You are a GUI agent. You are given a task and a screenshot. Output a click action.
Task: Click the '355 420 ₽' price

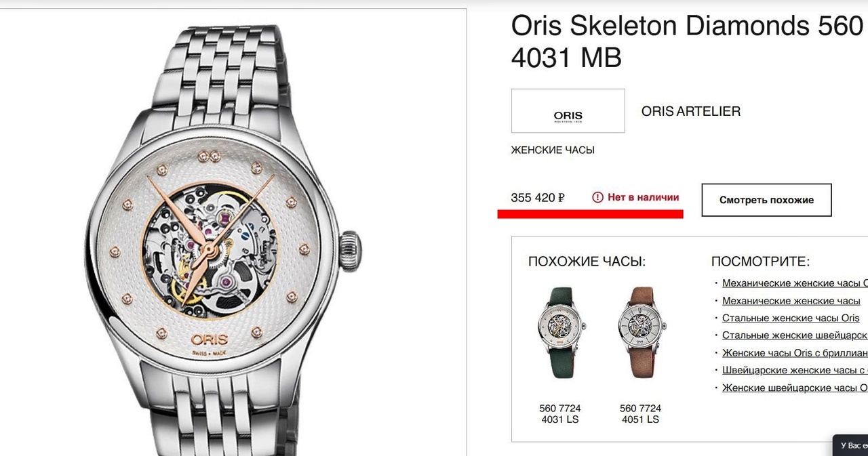[x=538, y=198]
